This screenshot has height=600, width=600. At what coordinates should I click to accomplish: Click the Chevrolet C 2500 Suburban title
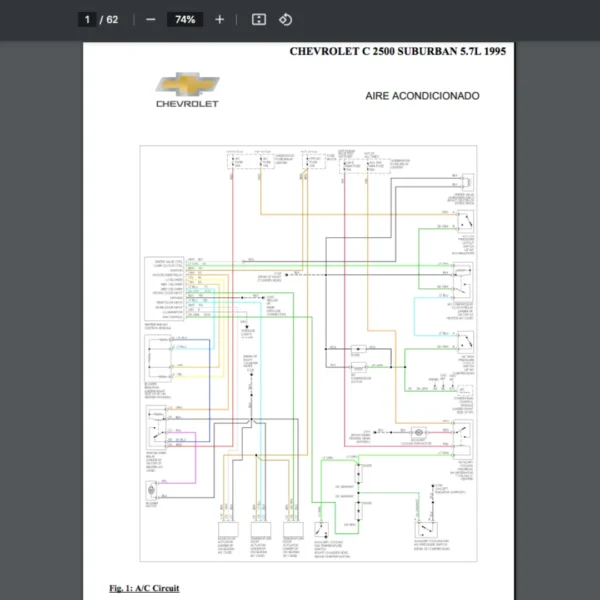tap(398, 52)
